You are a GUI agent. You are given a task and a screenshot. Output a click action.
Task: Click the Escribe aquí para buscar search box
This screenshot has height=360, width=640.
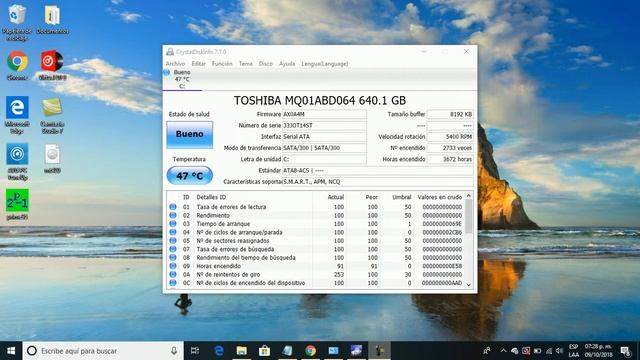[x=103, y=351]
